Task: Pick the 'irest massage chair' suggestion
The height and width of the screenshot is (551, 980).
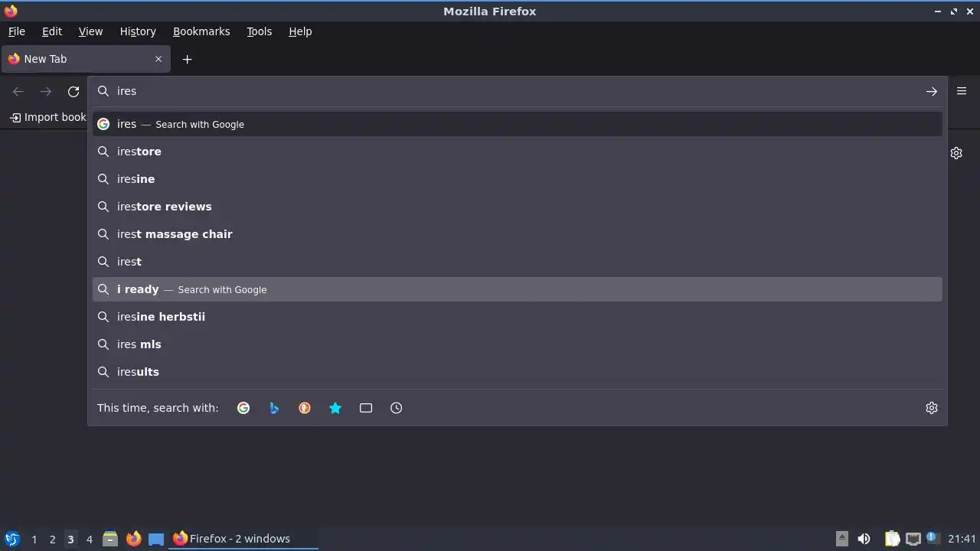Action: 518,234
